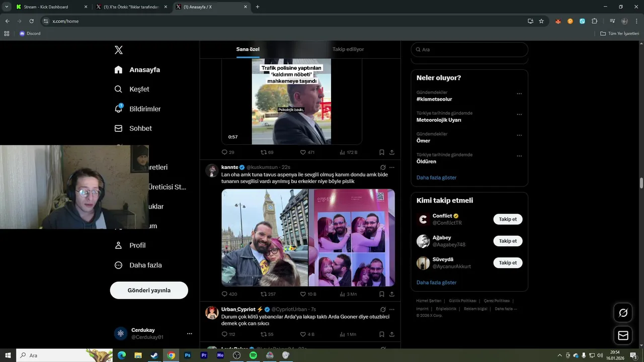The height and width of the screenshot is (362, 644).
Task: Open kannte profile avatar
Action: [x=212, y=170]
